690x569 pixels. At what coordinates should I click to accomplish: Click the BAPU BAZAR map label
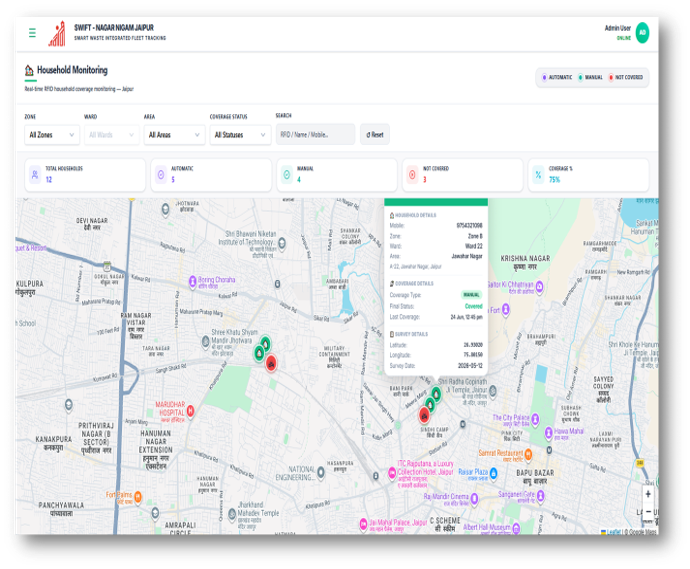tap(535, 473)
